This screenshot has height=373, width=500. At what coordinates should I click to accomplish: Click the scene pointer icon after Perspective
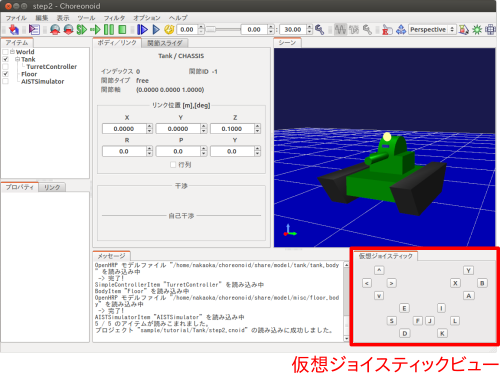[x=464, y=30]
